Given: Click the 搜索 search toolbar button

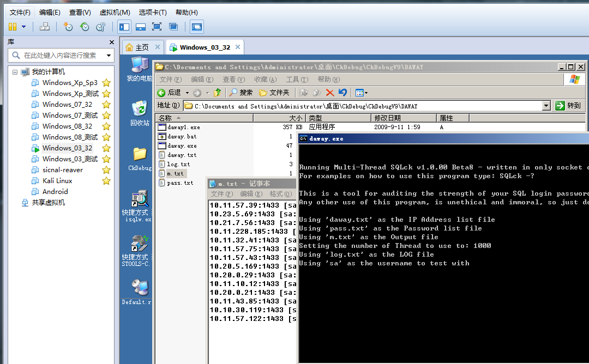Looking at the screenshot, I should 241,93.
